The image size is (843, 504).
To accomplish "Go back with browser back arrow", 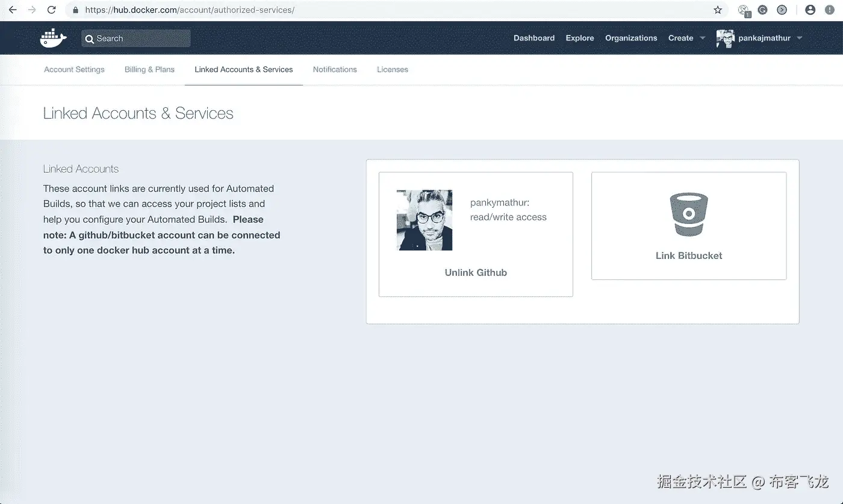I will coord(12,10).
